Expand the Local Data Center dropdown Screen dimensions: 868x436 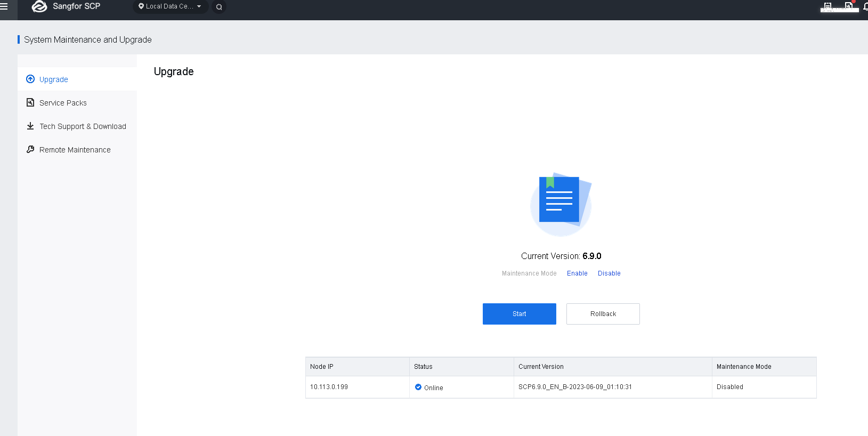(x=169, y=6)
